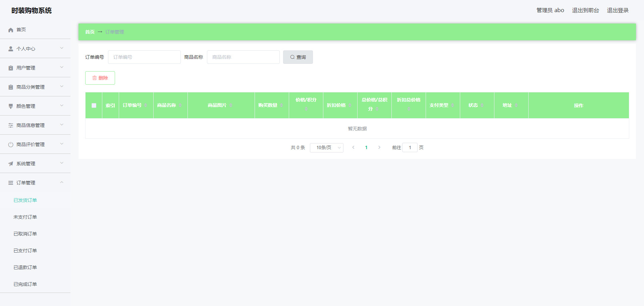Toggle the select-all checkbox in table header
Screen dimensions: 644x306
94,105
